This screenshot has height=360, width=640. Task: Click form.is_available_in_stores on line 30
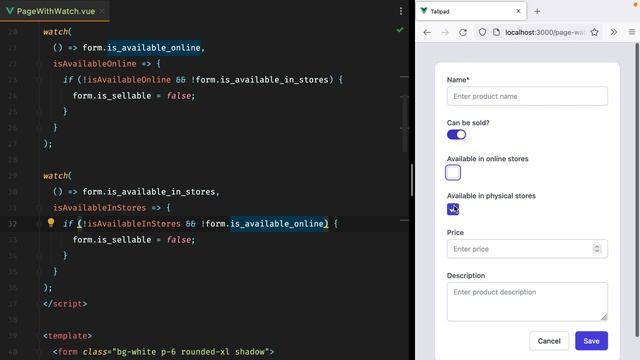pyautogui.click(x=149, y=192)
